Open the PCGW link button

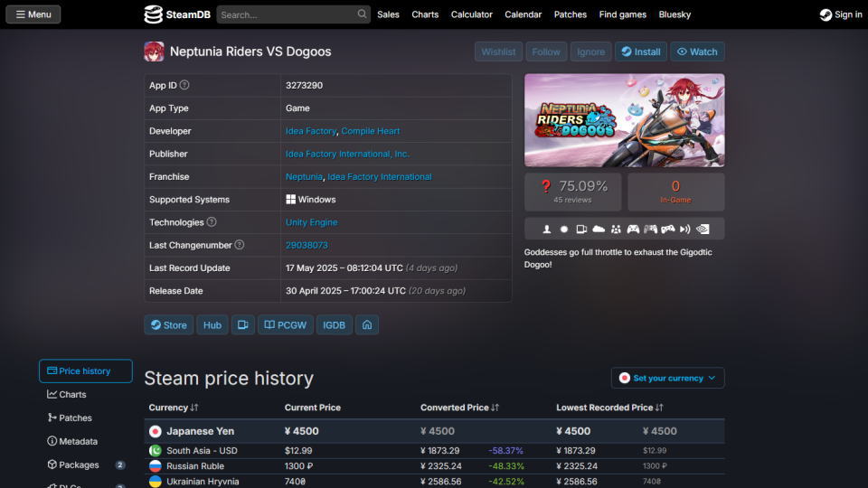point(285,324)
